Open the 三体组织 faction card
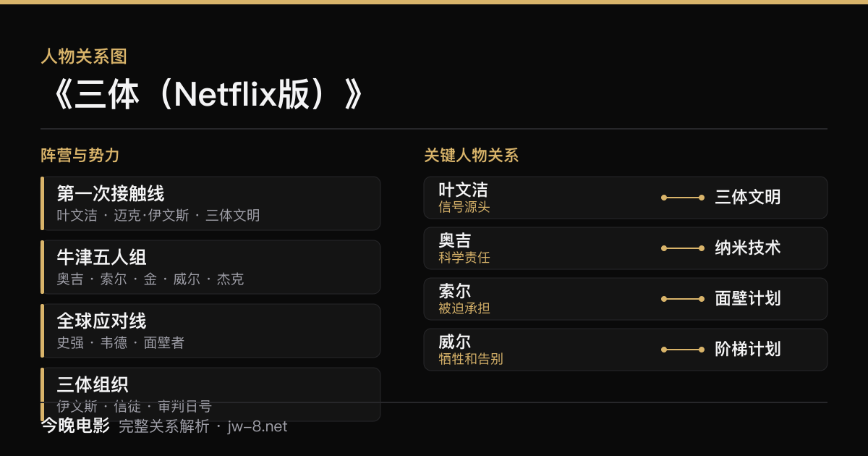The height and width of the screenshot is (456, 868). click(210, 394)
